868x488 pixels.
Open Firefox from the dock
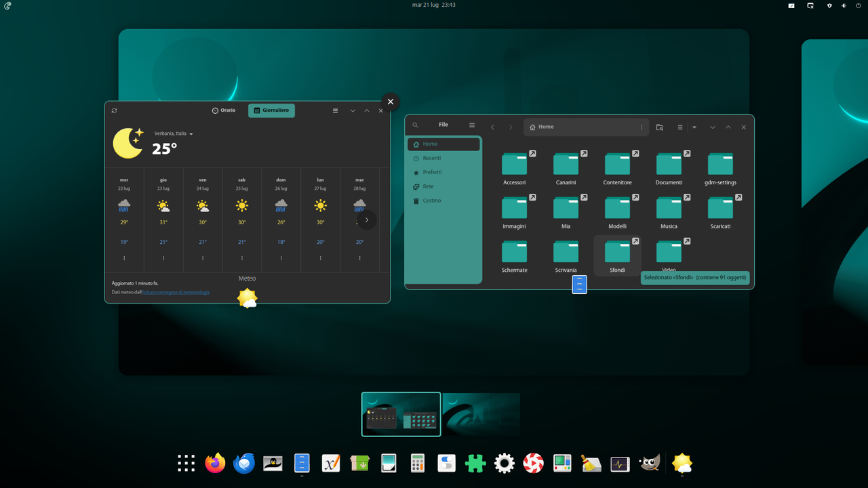point(215,464)
